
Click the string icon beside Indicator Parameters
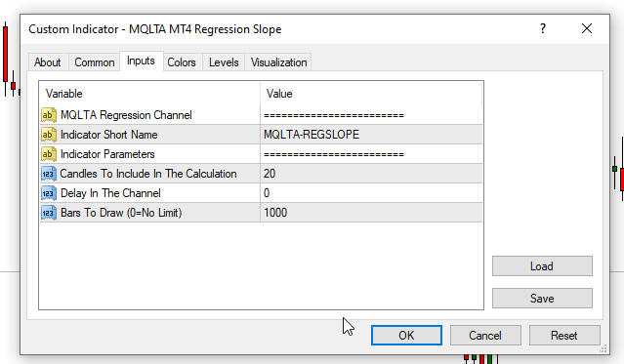48,154
